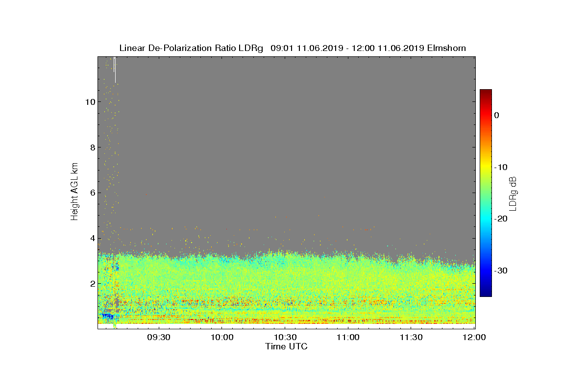Click the '12:00' time tick label
The height and width of the screenshot is (392, 588).
point(474,337)
